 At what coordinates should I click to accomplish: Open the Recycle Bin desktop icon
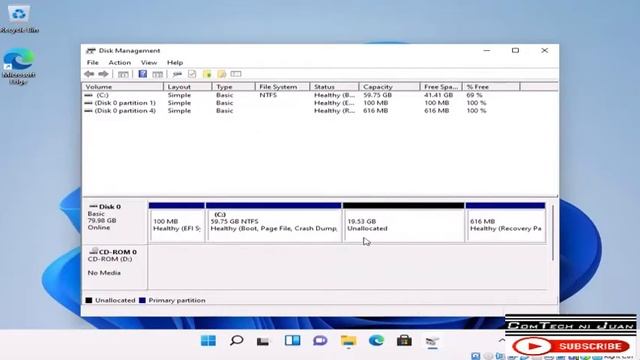click(19, 18)
